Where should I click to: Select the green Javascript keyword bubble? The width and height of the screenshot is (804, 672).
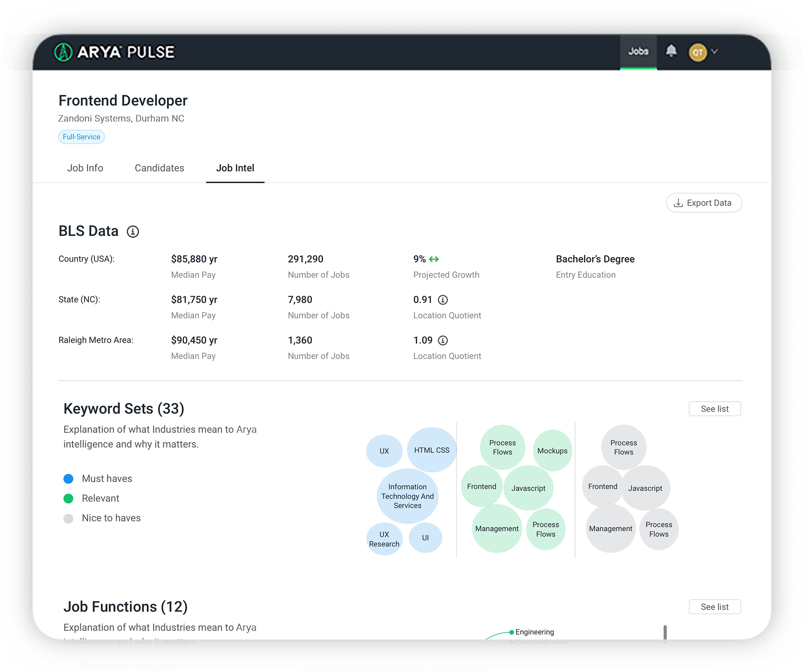(x=528, y=488)
